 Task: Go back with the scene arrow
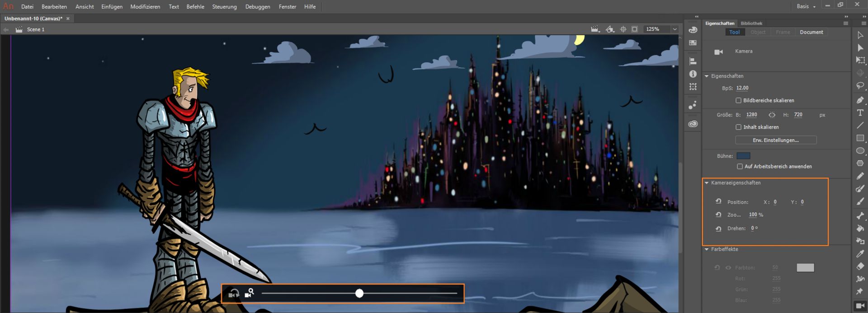(6, 29)
